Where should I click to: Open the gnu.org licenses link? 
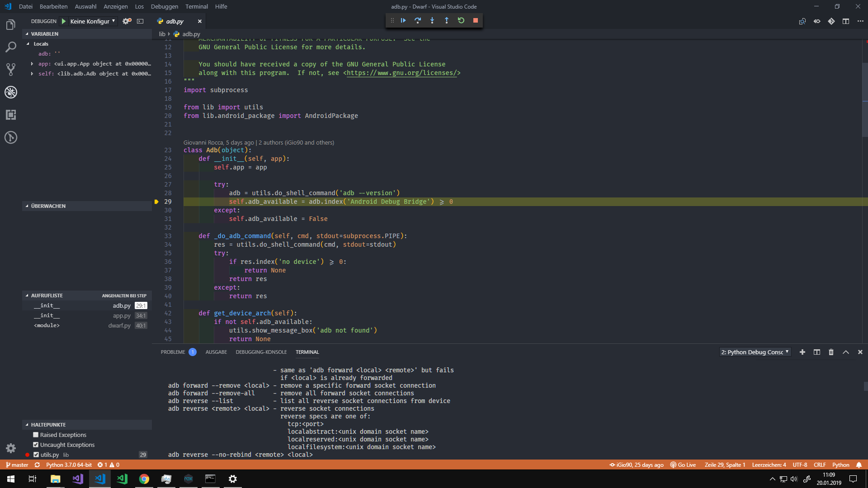pos(401,73)
